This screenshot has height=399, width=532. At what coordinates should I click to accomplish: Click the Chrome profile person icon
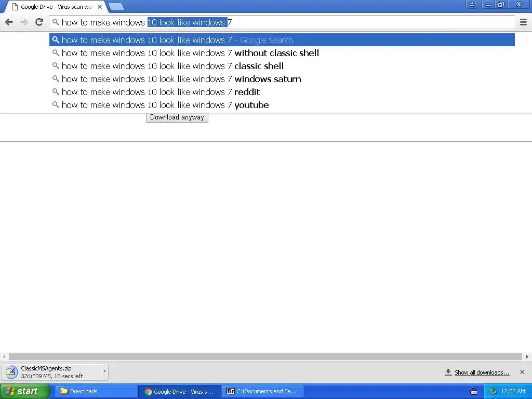[472, 4]
